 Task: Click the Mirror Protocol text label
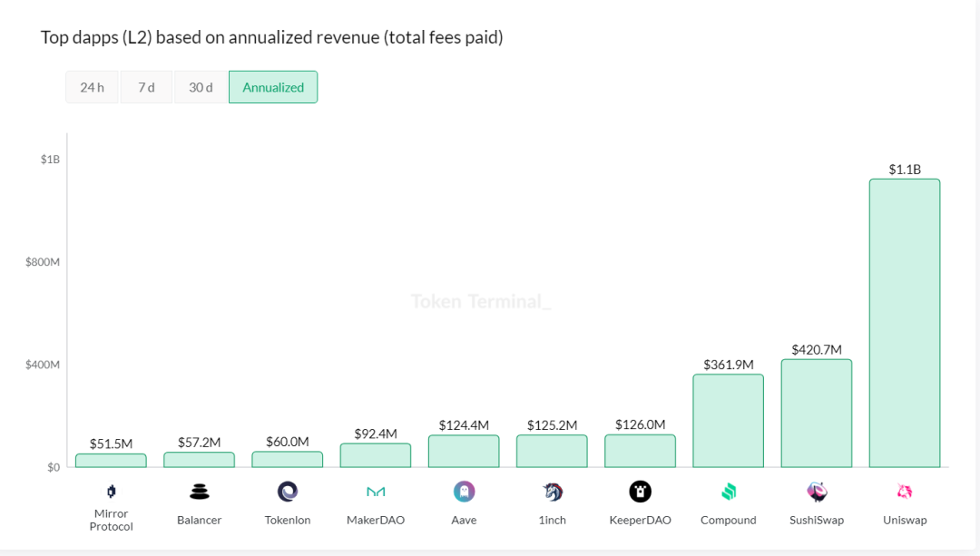click(x=111, y=520)
